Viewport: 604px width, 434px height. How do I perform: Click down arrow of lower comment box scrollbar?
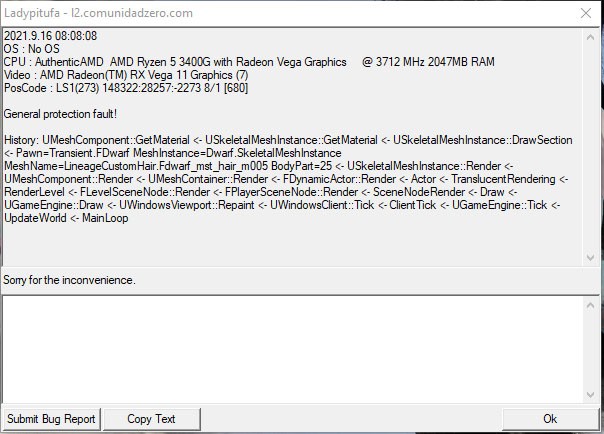[590, 394]
